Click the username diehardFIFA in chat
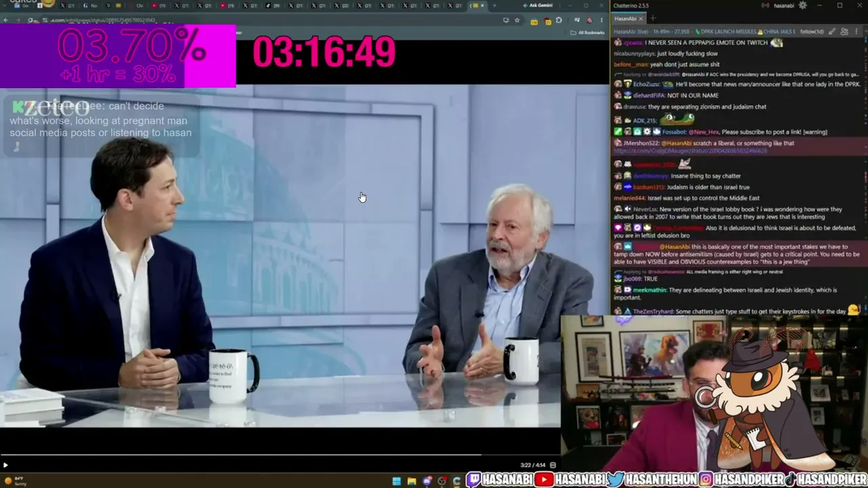The image size is (868, 488). coord(649,96)
